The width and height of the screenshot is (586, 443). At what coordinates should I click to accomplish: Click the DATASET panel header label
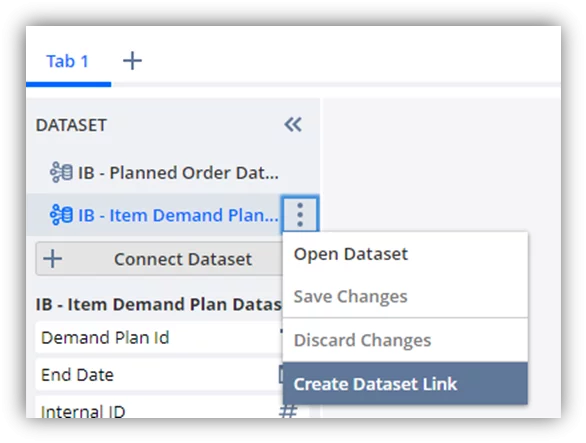tap(71, 125)
